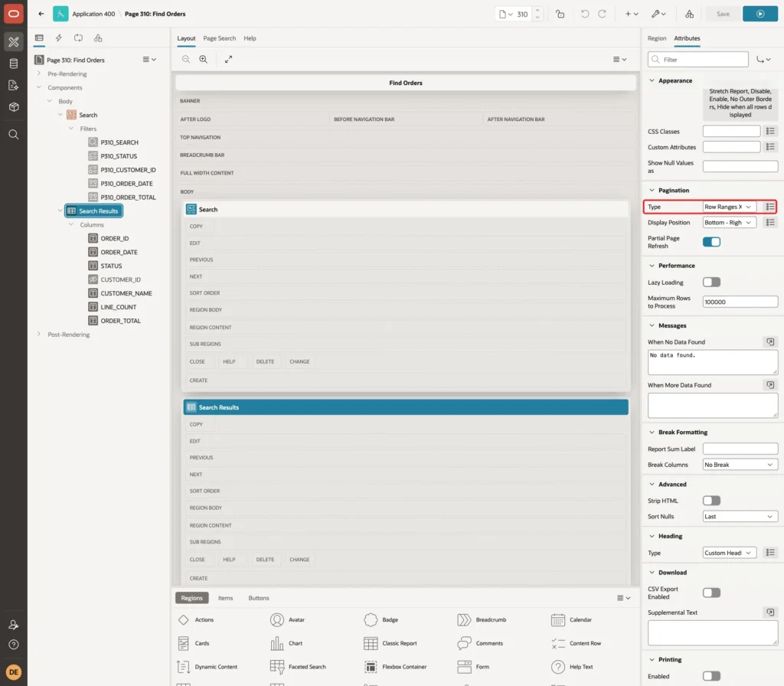This screenshot has height=686, width=784.
Task: Collapse the Appearance section
Action: click(x=652, y=80)
